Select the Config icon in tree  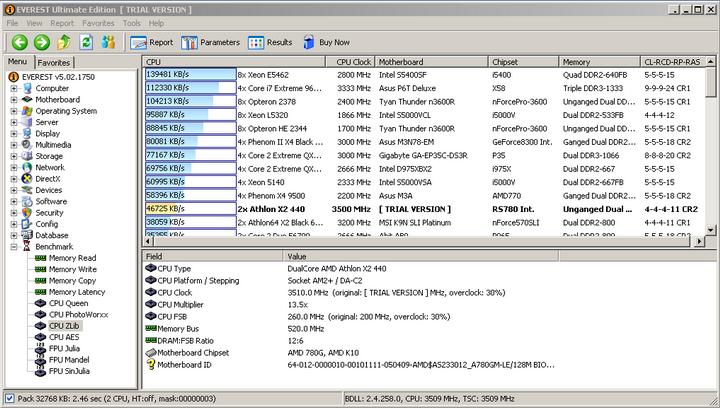[27, 224]
